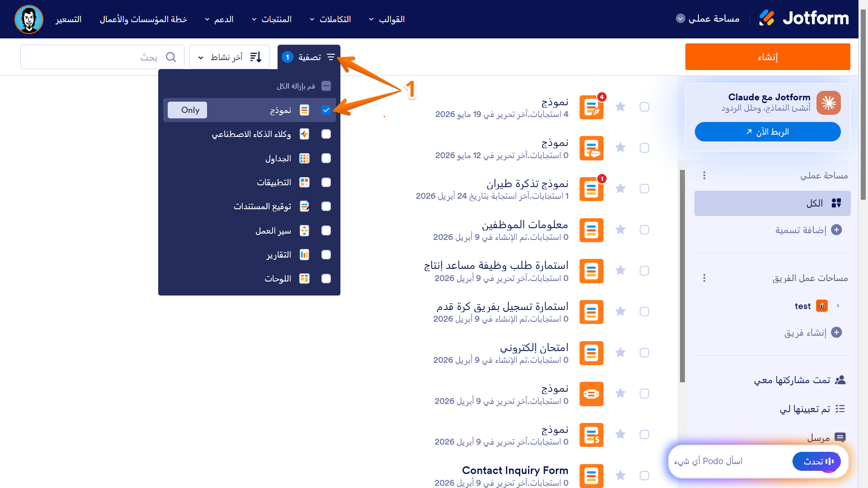This screenshot has width=868, height=488.
Task: Star the امتحان إلكتروني form
Action: pyautogui.click(x=620, y=352)
